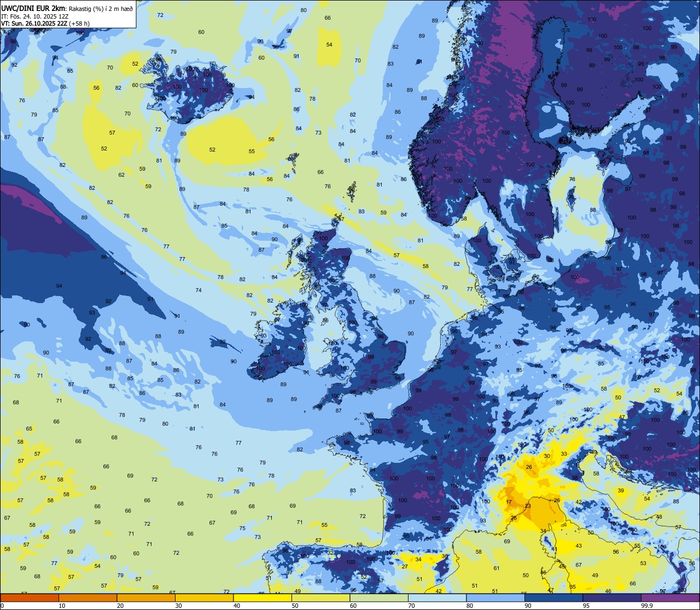700x610 pixels.
Task: Click the 30–40 golden legend swatch
Action: point(204,597)
